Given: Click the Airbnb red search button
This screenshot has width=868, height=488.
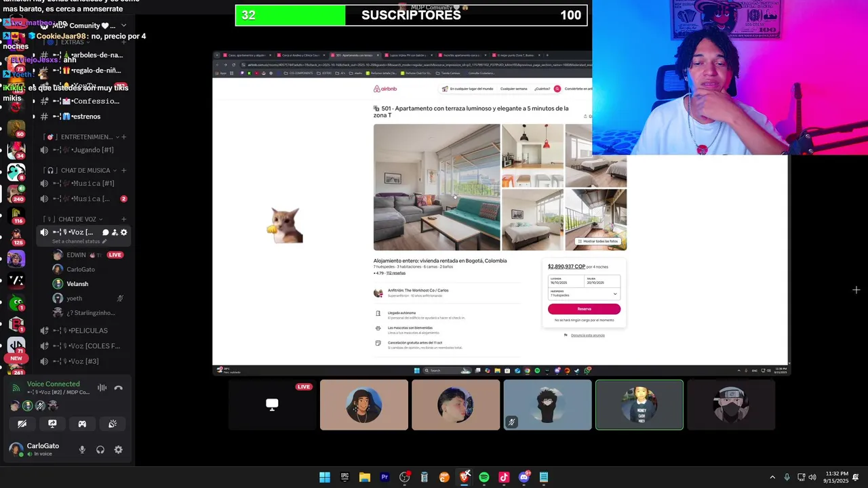Looking at the screenshot, I should [557, 89].
